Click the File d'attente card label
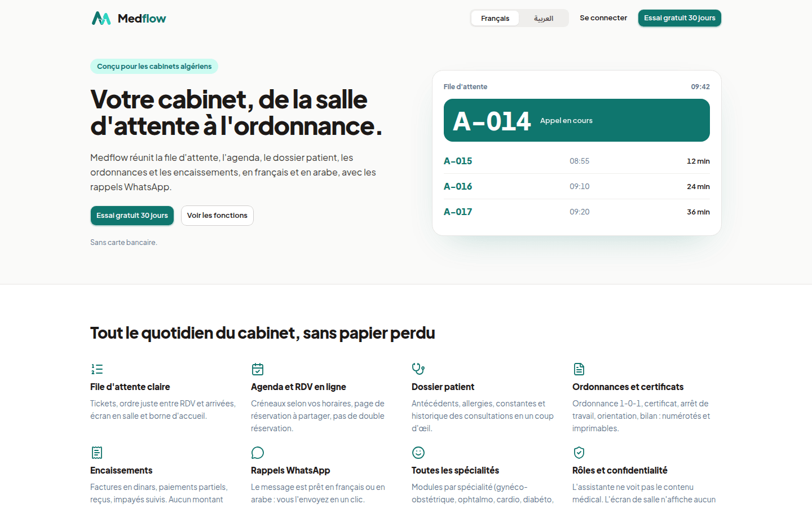Viewport: 812px width, 508px height. pyautogui.click(x=465, y=86)
